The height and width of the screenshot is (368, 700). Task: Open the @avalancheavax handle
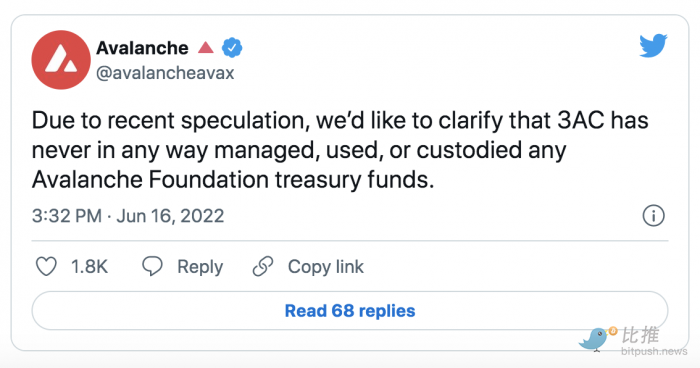point(165,73)
